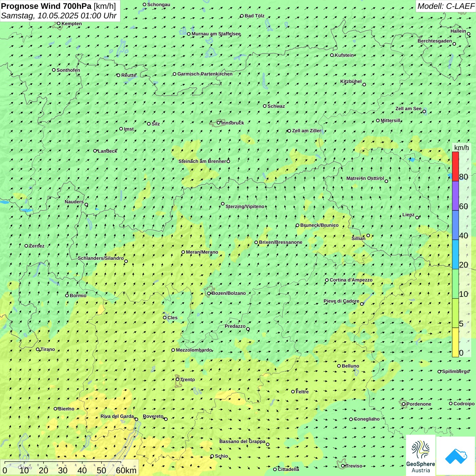Click the Riva del Garda label
This screenshot has width=476, height=476.
[117, 416]
